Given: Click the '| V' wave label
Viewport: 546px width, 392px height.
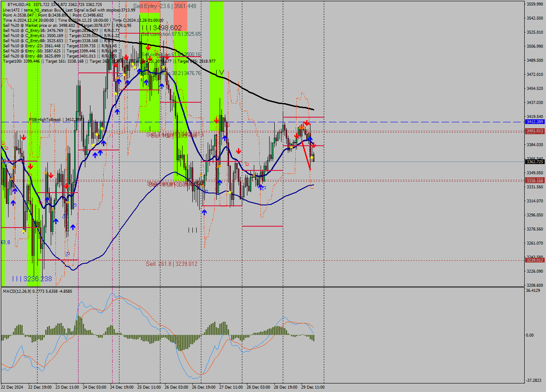Looking at the screenshot, I should 219,72.
